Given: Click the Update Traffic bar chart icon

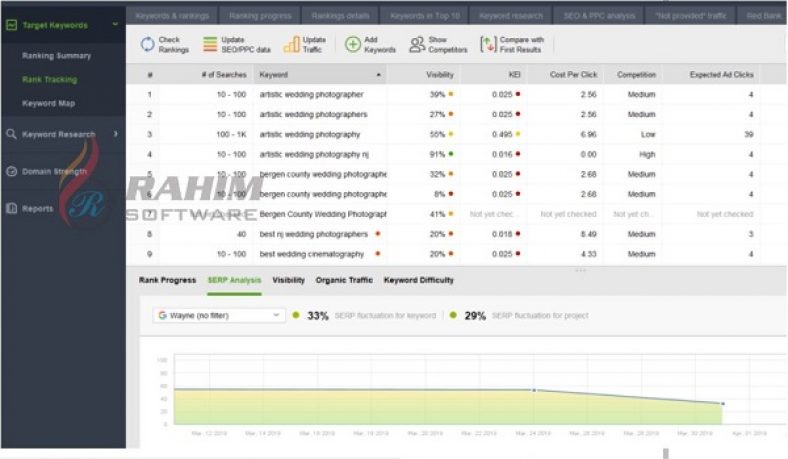Looking at the screenshot, I should 291,44.
